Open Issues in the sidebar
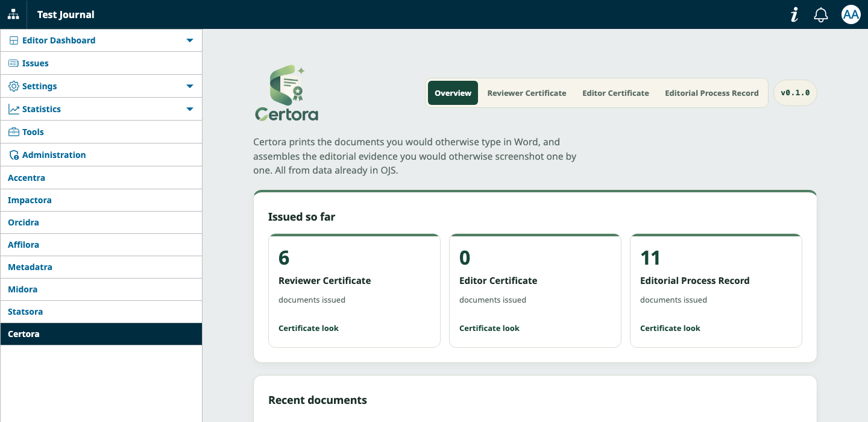The width and height of the screenshot is (868, 422). [x=101, y=63]
